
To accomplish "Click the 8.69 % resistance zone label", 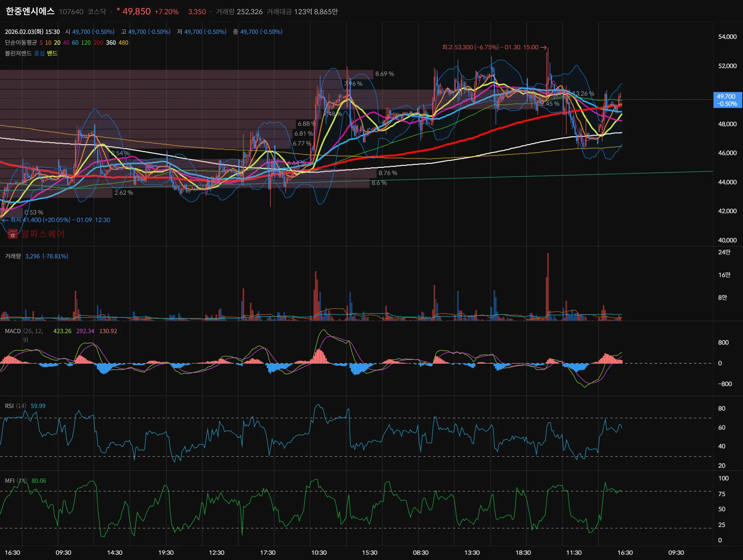I will 384,74.
